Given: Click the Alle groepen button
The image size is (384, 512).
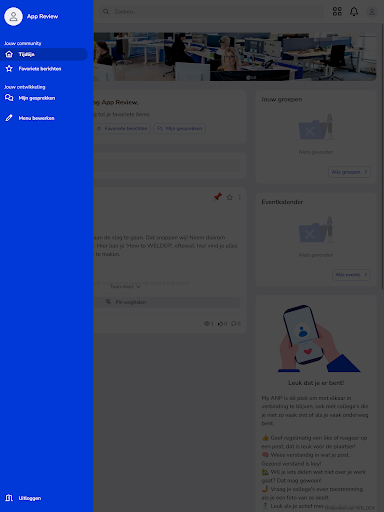Looking at the screenshot, I should coord(349,172).
